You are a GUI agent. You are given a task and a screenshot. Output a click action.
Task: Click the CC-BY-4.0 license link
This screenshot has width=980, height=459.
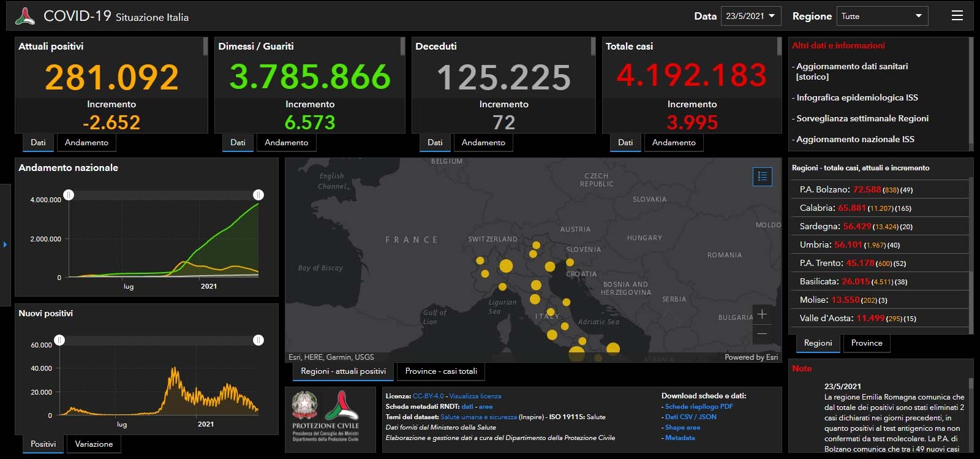pyautogui.click(x=428, y=396)
